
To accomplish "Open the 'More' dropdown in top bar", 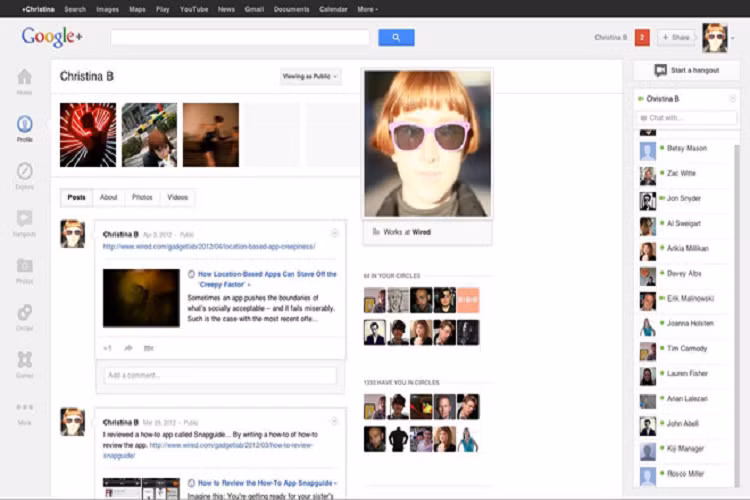I will (x=367, y=9).
